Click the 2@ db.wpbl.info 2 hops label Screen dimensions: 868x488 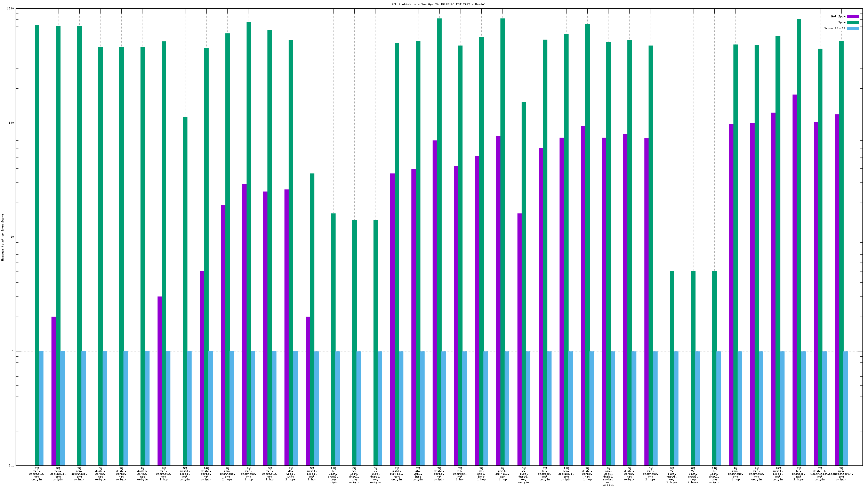290,474
